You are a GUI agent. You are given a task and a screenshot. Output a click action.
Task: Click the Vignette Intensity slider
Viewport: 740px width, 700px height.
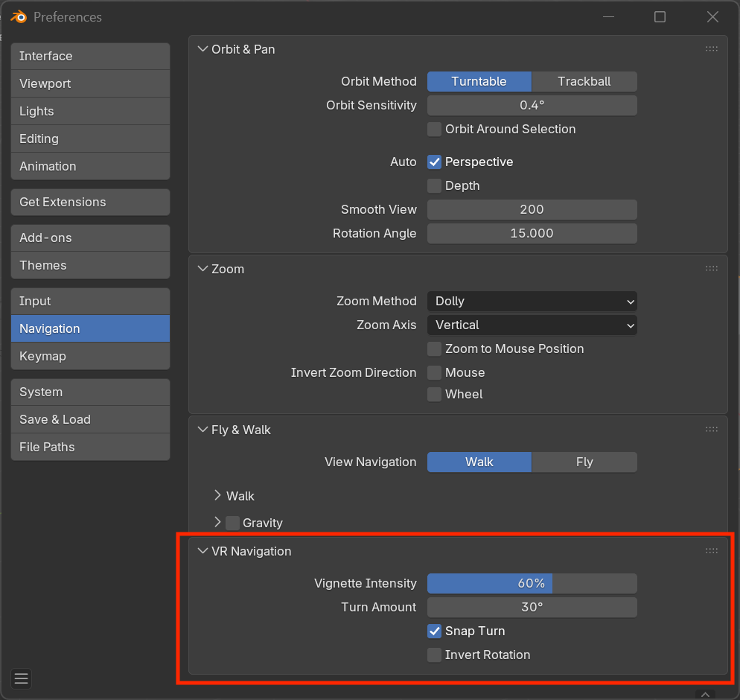click(532, 584)
